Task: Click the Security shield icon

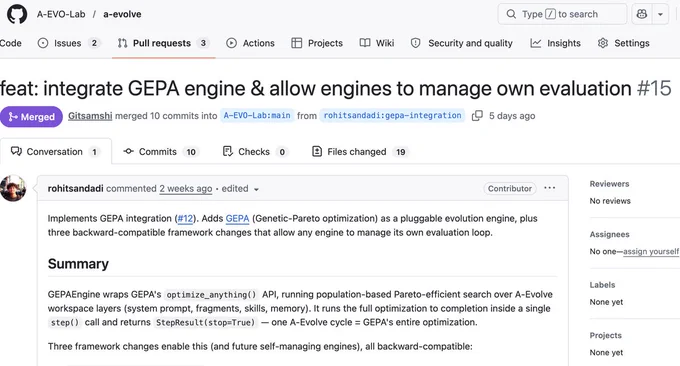Action: tap(415, 43)
